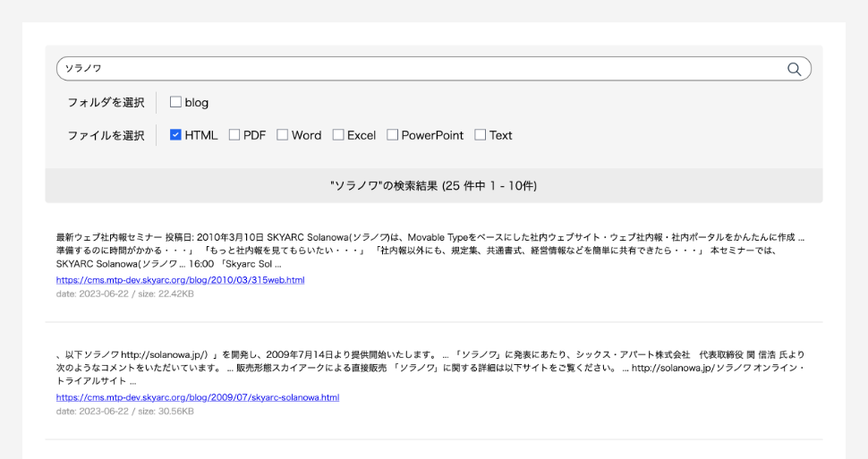Viewport: 868px width, 459px height.
Task: Check the Excel file type checkbox
Action: click(338, 135)
